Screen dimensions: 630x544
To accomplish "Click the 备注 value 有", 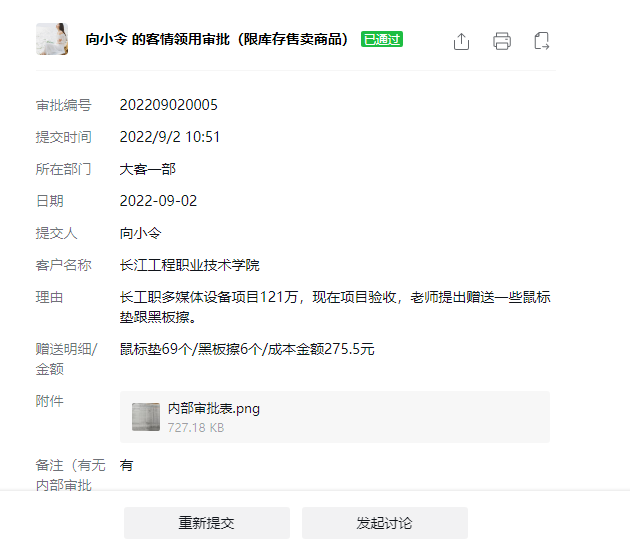I will 126,465.
